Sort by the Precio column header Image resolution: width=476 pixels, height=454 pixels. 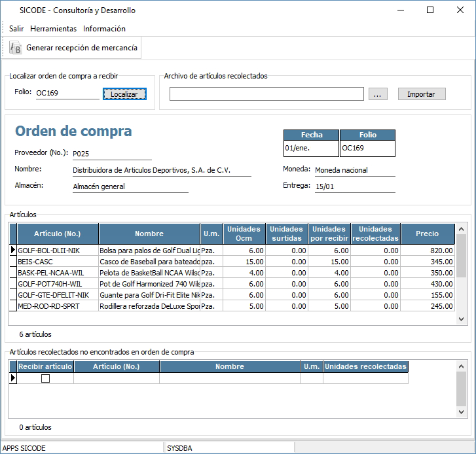428,234
